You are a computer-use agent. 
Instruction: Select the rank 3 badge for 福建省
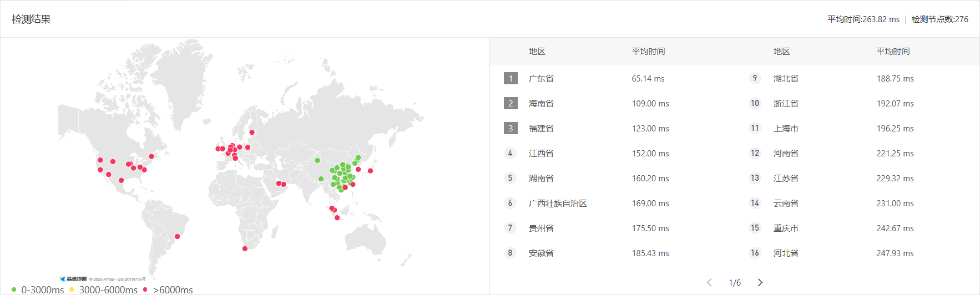511,128
